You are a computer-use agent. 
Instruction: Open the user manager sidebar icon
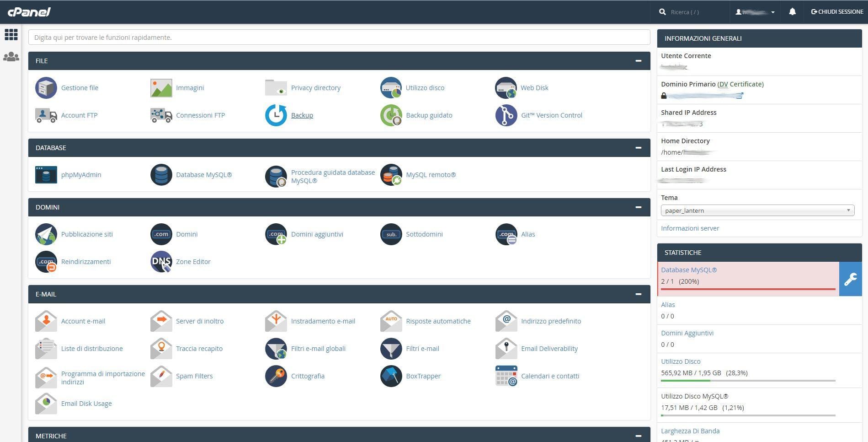click(11, 57)
